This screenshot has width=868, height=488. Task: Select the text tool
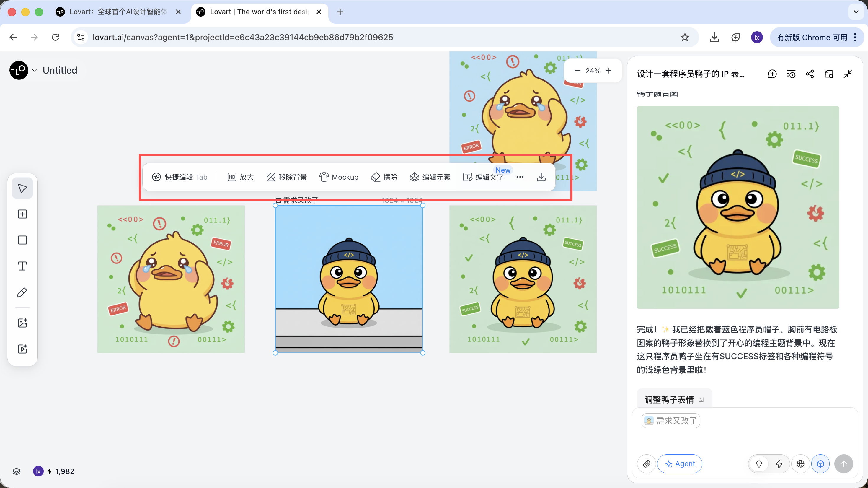coord(22,266)
